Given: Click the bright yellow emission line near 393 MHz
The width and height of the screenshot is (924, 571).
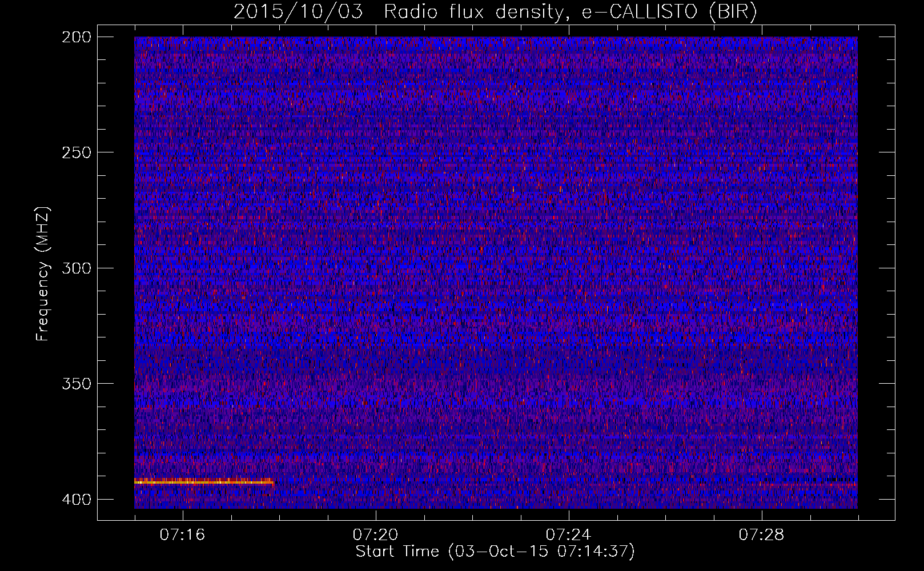Looking at the screenshot, I should coord(204,482).
